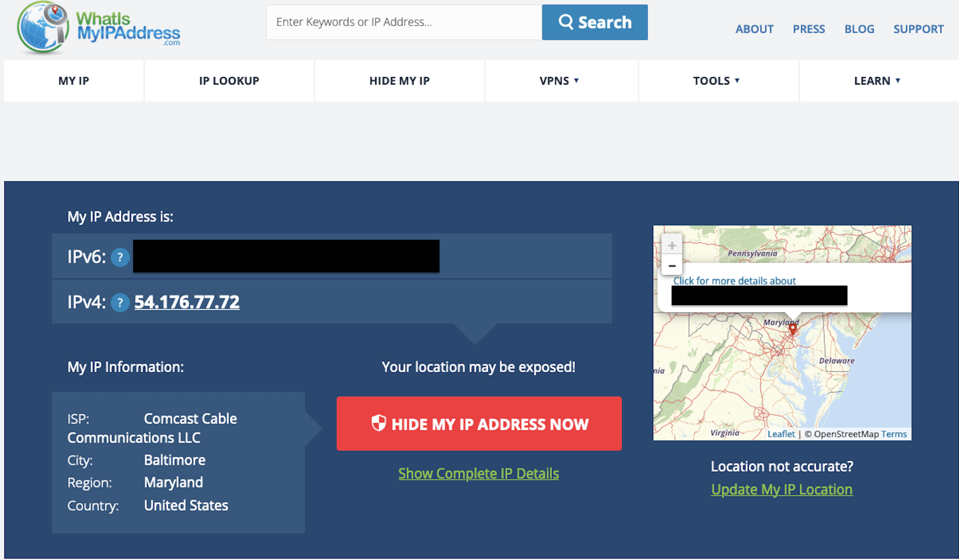Screen dimensions: 959x560
Task: Expand the TOOLS dropdown menu
Action: pos(717,81)
